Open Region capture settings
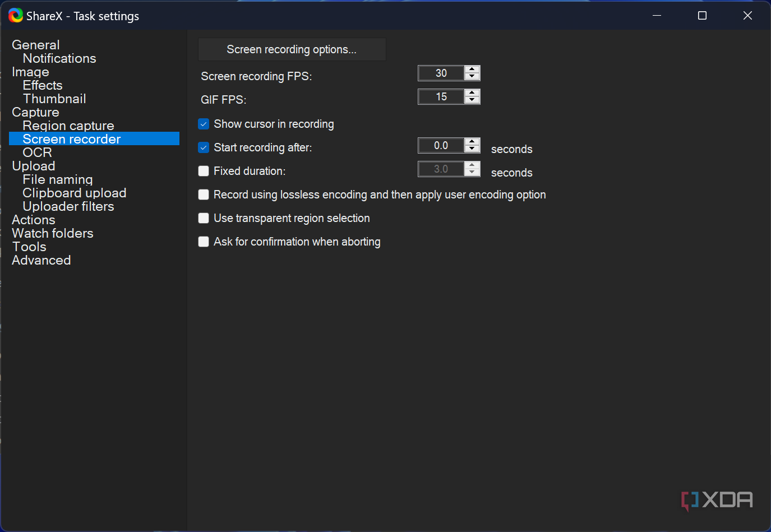The image size is (771, 532). [68, 126]
